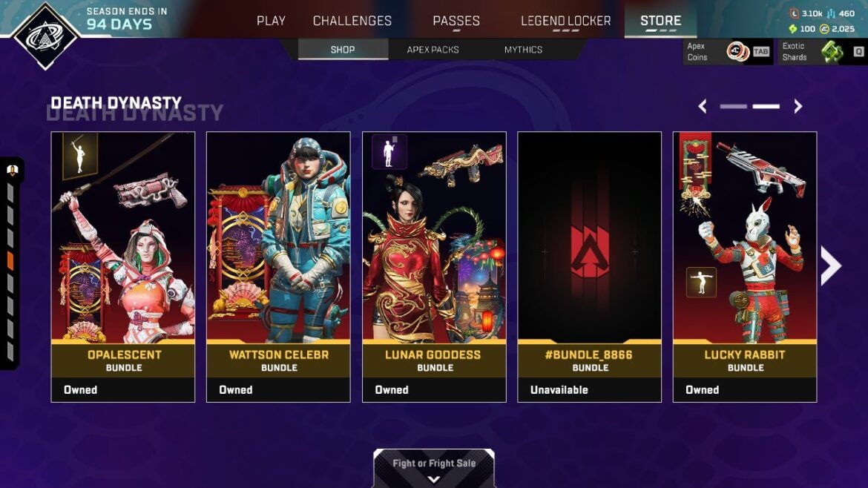
Task: Expand the Fight or Fright Sale section
Action: 434,468
